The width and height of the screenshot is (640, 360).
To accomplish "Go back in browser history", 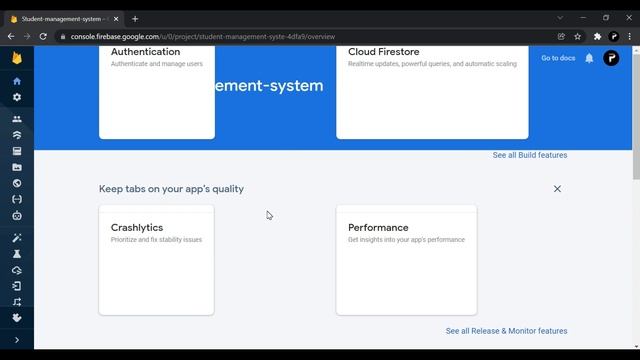I will (11, 36).
